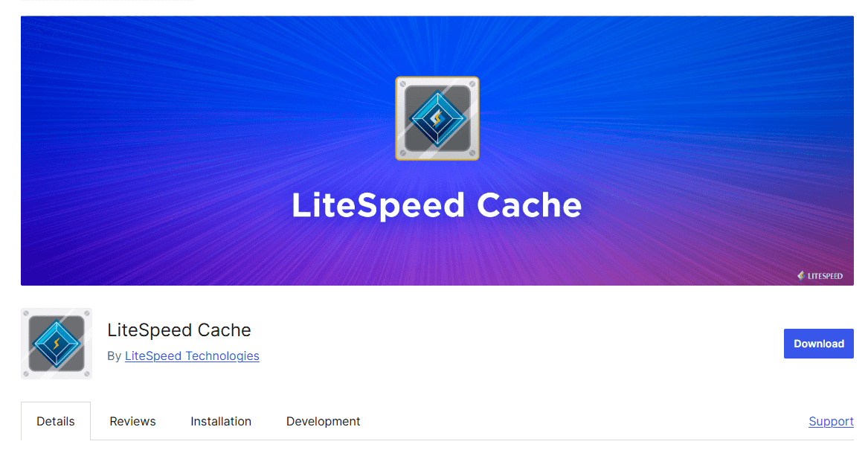Click the lightning bolt in the banner icon

coord(437,117)
